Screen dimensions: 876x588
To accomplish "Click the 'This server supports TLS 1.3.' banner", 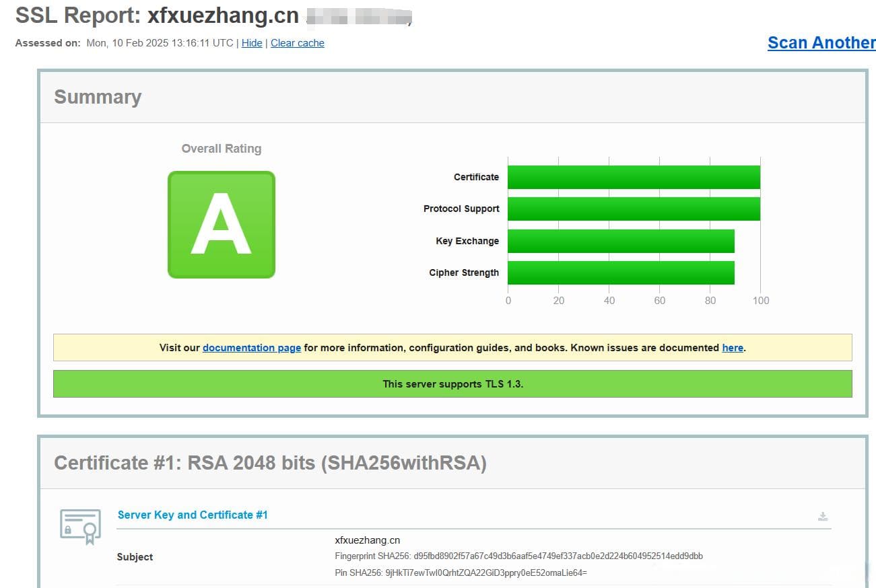I will coord(452,384).
